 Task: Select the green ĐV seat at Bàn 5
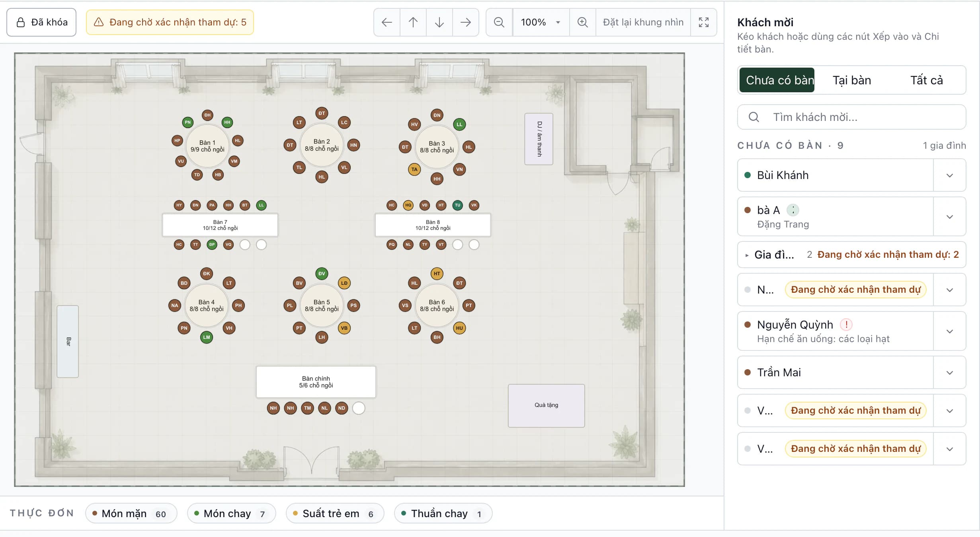point(322,274)
